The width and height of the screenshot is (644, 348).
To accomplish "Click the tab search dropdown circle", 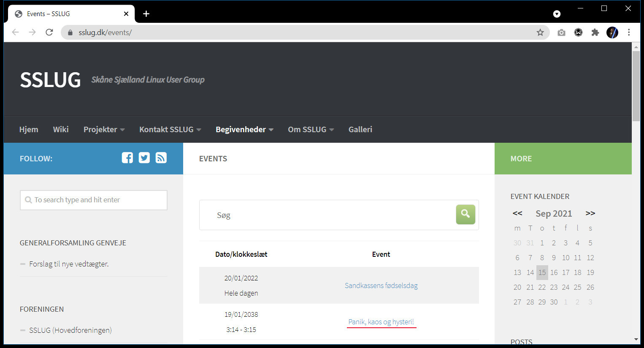I will (x=557, y=14).
